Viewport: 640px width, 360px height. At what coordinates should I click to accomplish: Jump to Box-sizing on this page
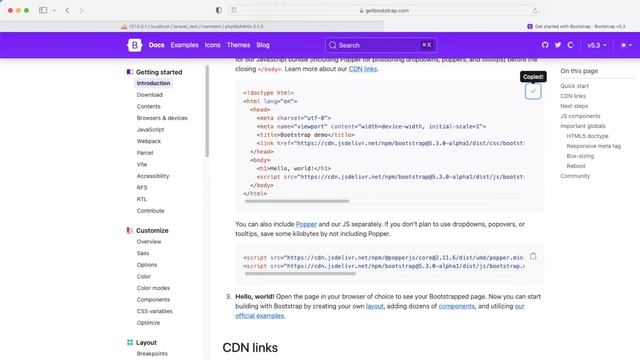pyautogui.click(x=580, y=156)
